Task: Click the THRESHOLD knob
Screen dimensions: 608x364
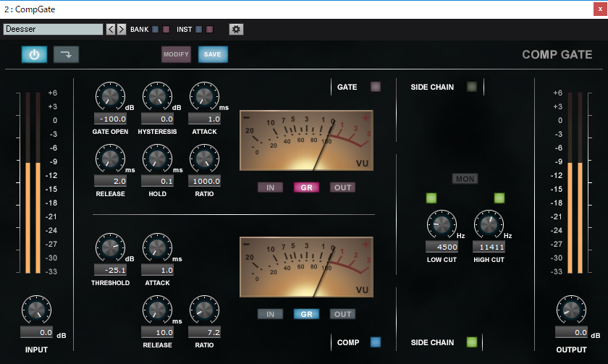Action: point(110,247)
